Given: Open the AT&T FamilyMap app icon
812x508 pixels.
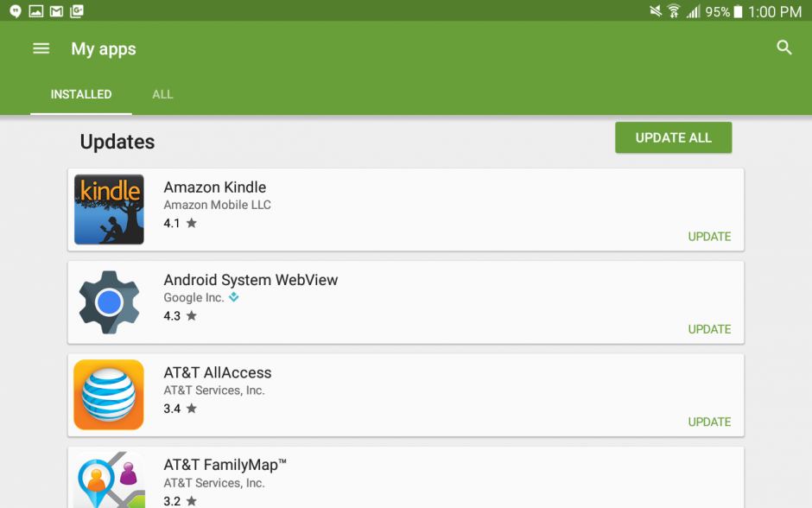Looking at the screenshot, I should pos(109,481).
